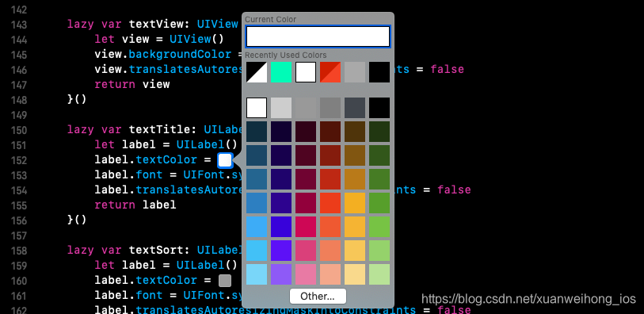Click the gray color literal on line 160

coord(225,281)
